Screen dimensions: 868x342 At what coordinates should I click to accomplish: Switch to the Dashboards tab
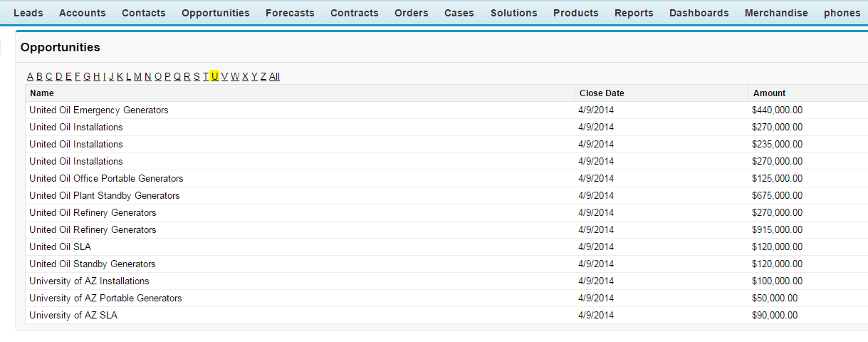(699, 13)
